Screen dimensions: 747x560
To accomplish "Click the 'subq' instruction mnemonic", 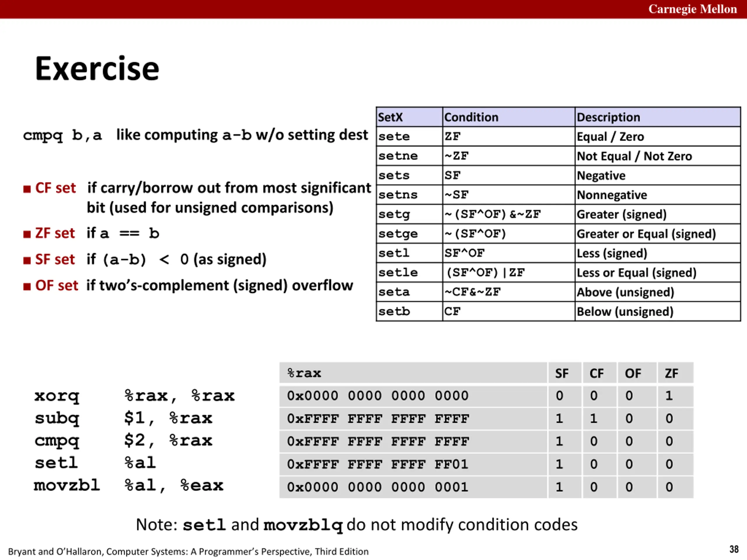I will (57, 419).
